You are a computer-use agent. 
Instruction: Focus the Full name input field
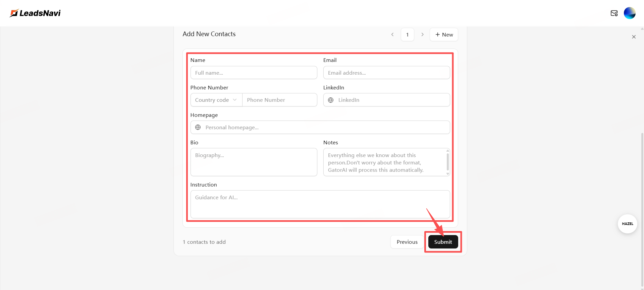click(x=254, y=73)
